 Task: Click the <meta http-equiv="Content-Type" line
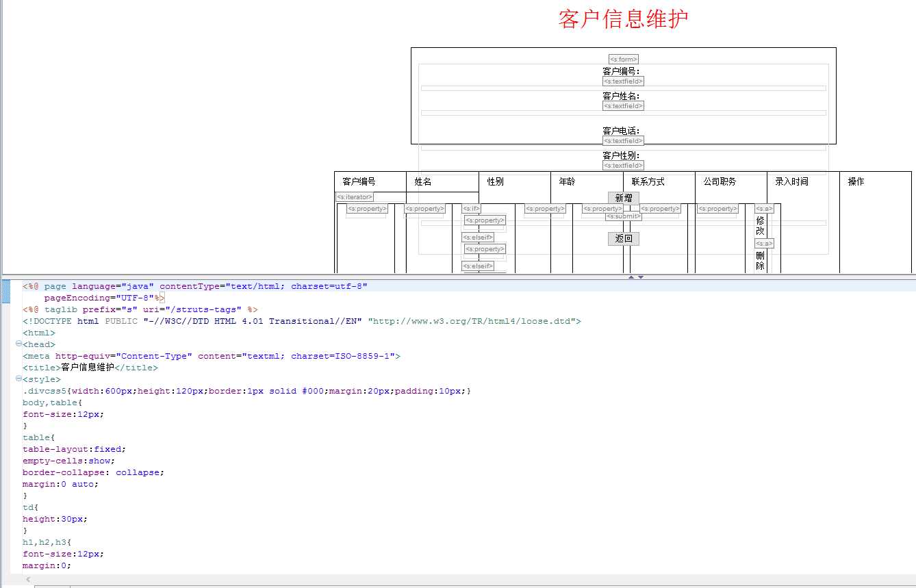212,356
